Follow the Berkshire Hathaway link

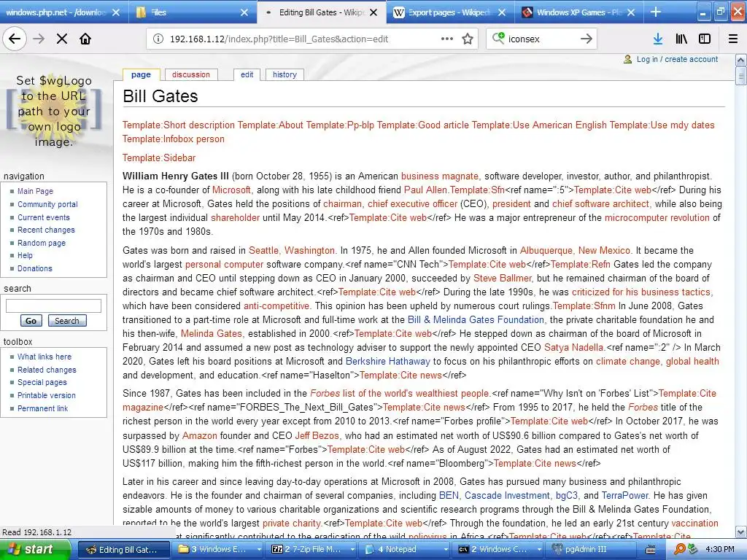pos(388,362)
